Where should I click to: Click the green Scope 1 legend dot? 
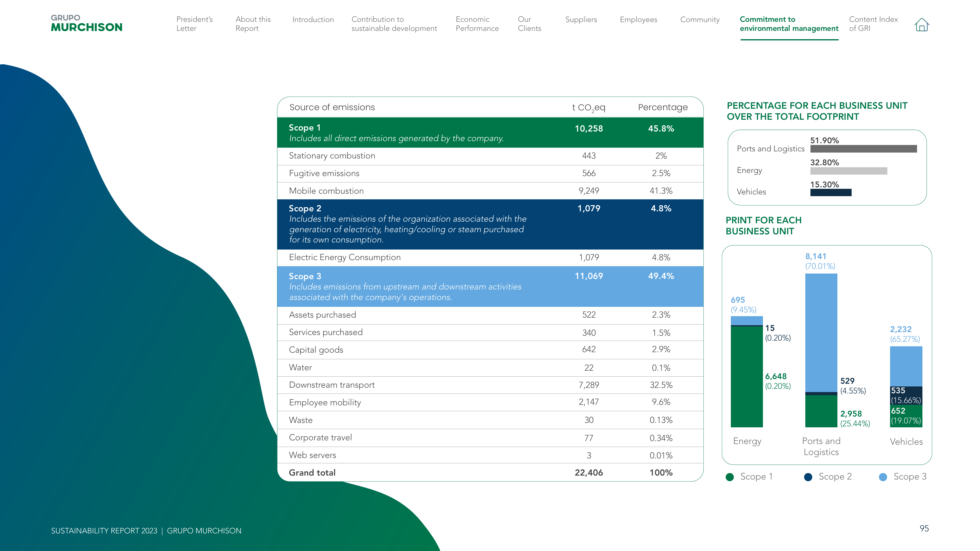(x=730, y=477)
